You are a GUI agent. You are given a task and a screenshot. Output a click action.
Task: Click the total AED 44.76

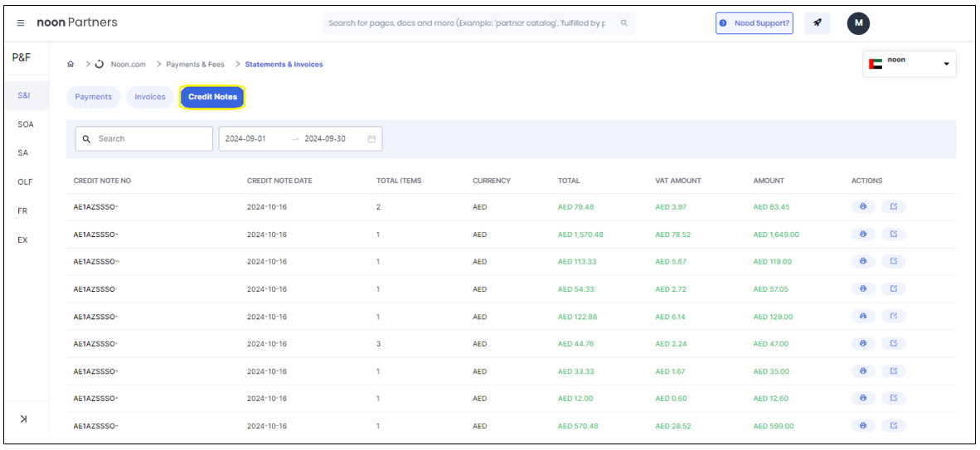[x=575, y=344]
